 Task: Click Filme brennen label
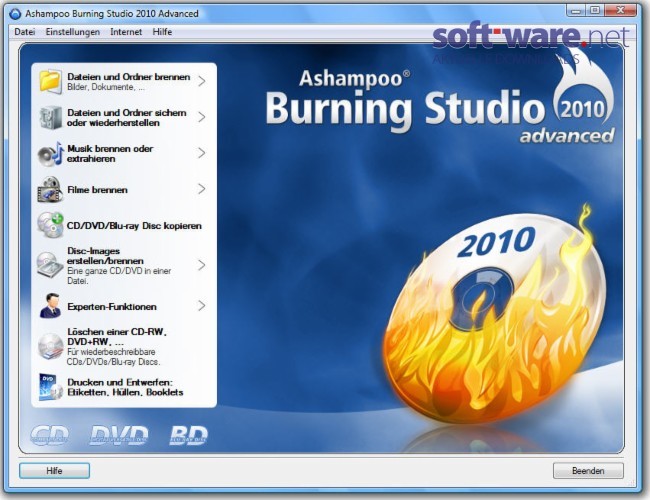(97, 190)
